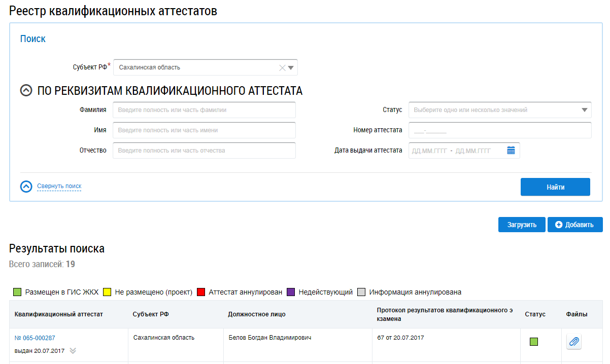The image size is (610, 364).
Task: Click into the Имя text field
Action: (204, 130)
